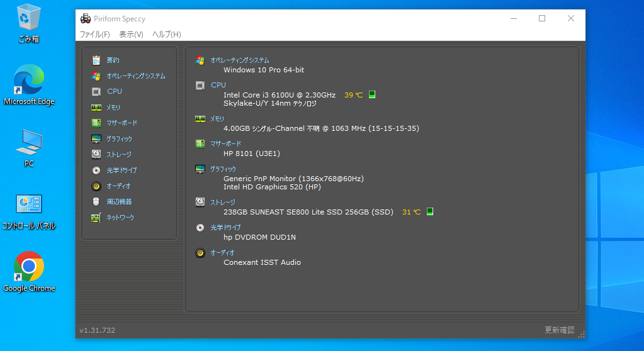Click the CPU heading link in summary
The height and width of the screenshot is (351, 644).
[218, 85]
